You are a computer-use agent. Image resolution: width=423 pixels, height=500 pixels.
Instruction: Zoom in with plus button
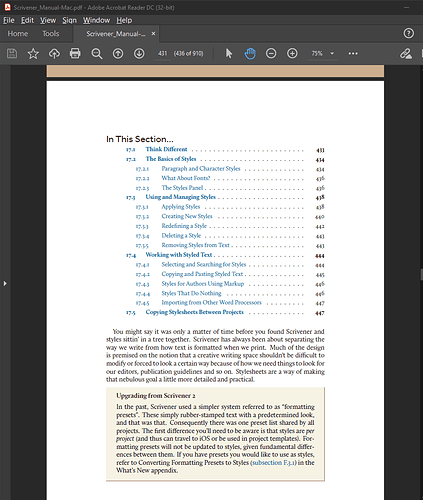point(292,53)
